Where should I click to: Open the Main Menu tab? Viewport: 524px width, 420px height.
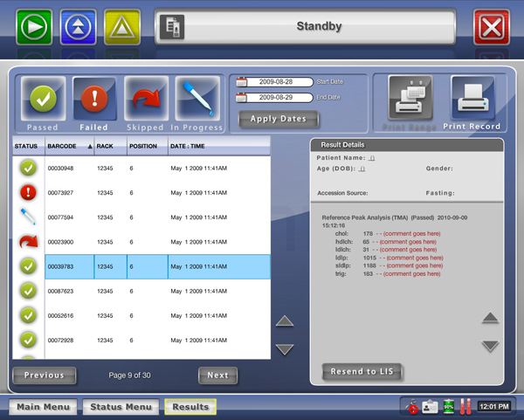pyautogui.click(x=43, y=407)
